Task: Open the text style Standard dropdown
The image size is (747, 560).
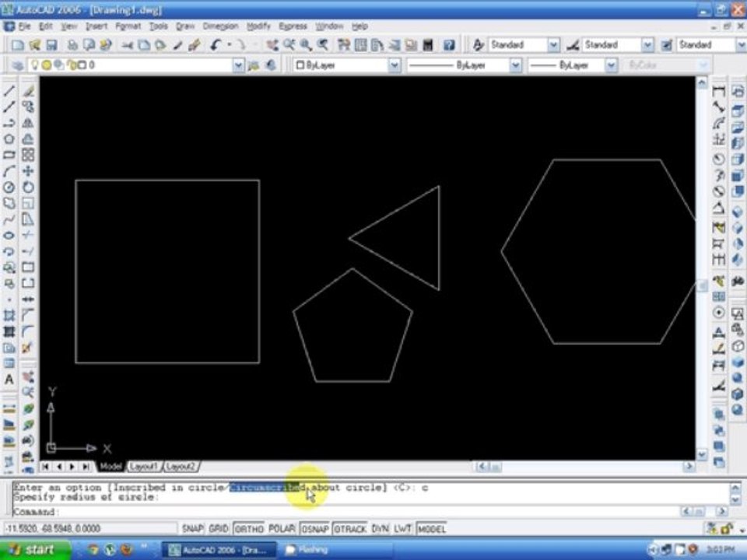Action: [x=553, y=45]
